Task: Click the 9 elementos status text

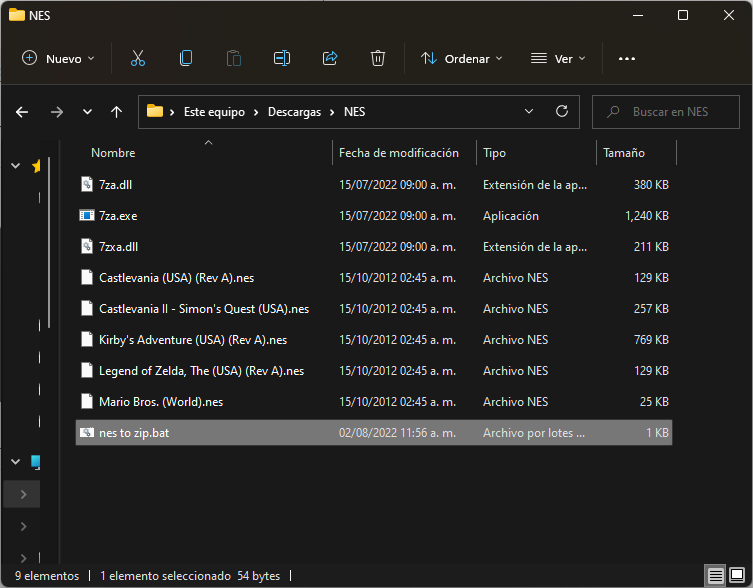Action: (x=47, y=576)
